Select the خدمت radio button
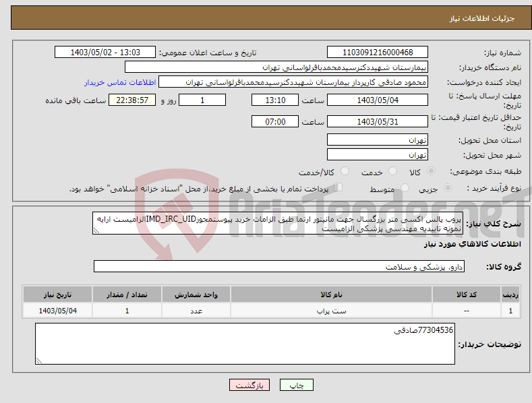The height and width of the screenshot is (403, 532). coord(392,171)
